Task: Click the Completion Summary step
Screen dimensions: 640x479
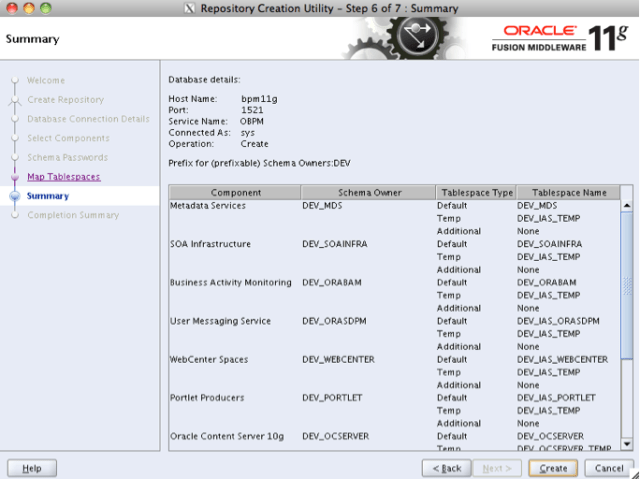Action: pos(73,215)
